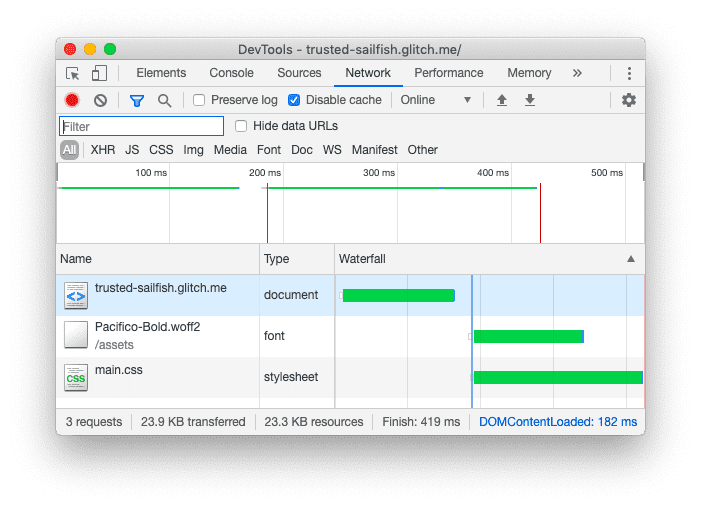Click the inspect element picker icon
This screenshot has height=509, width=701.
pyautogui.click(x=73, y=73)
